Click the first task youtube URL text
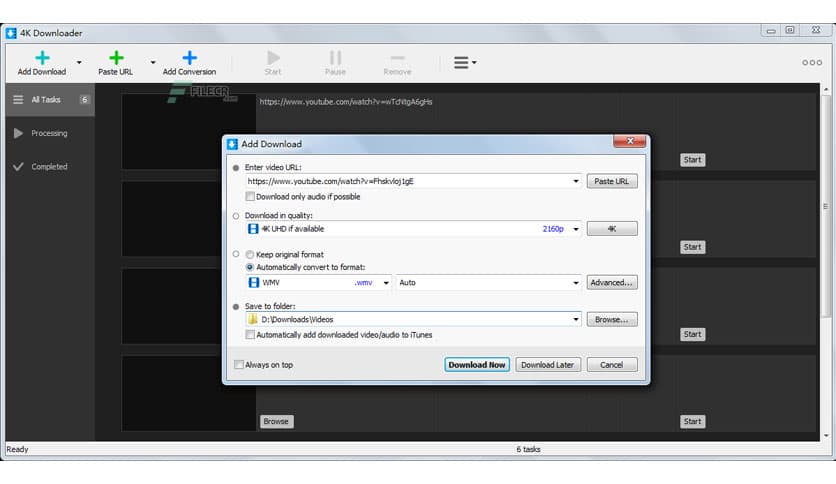836x484 pixels. click(345, 102)
